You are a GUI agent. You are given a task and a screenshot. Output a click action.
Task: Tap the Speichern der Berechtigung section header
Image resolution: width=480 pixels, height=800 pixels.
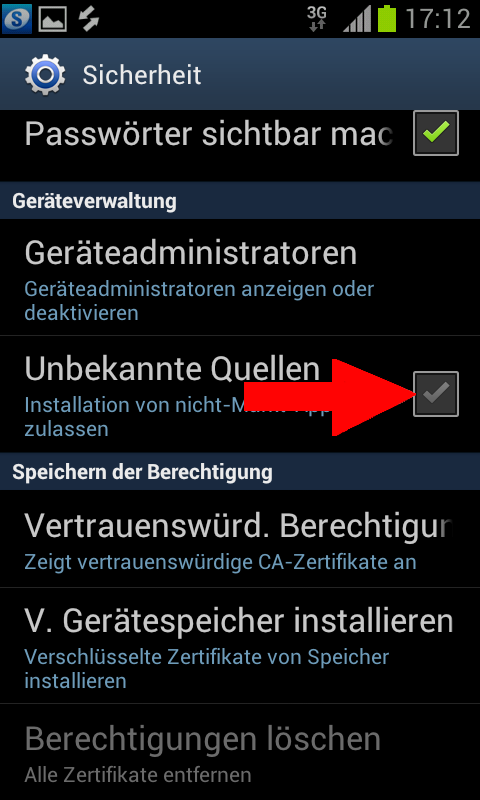pos(142,472)
